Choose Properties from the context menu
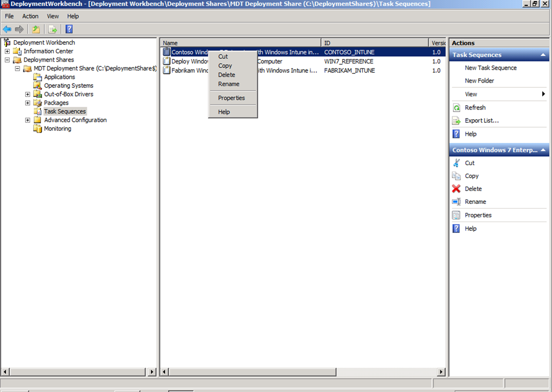 [x=231, y=98]
